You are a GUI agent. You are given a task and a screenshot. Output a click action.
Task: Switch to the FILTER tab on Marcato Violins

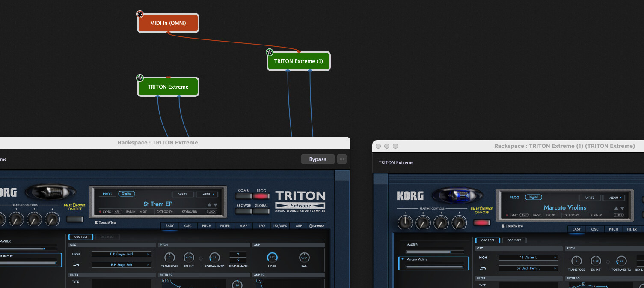[632, 229]
